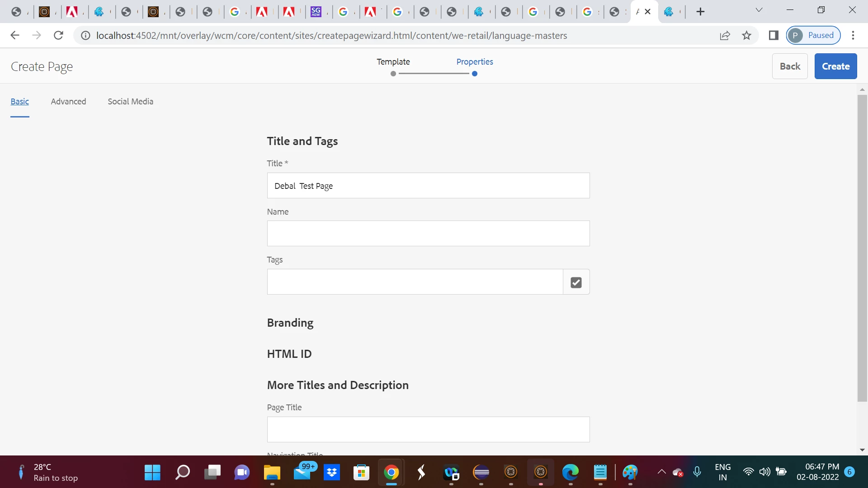Open Dropbox from the taskbar
This screenshot has height=488, width=868.
[x=332, y=473]
